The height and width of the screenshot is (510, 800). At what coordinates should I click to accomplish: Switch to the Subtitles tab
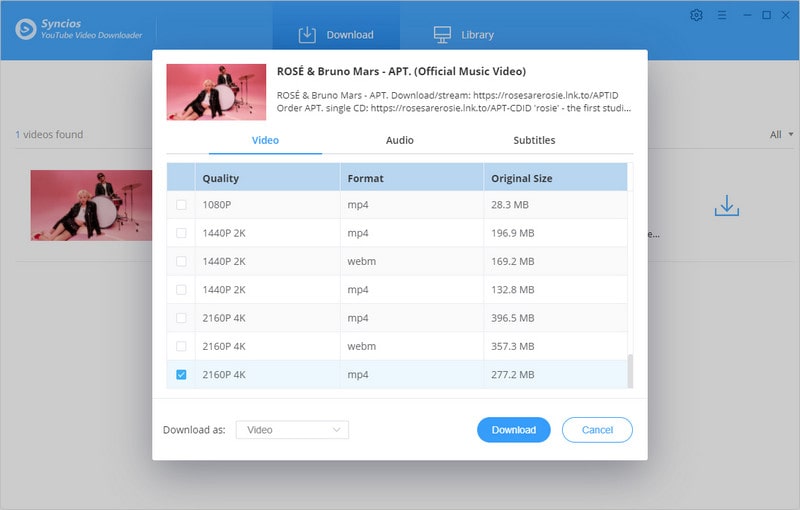tap(534, 140)
